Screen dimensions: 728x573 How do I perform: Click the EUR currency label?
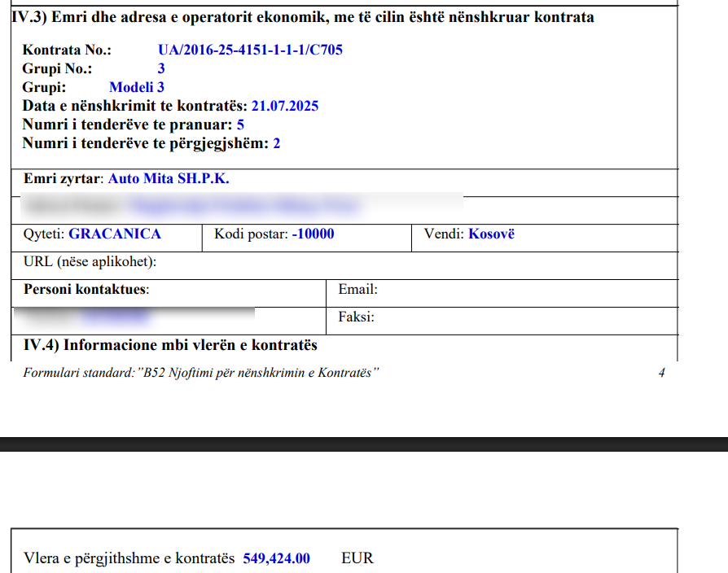click(357, 558)
